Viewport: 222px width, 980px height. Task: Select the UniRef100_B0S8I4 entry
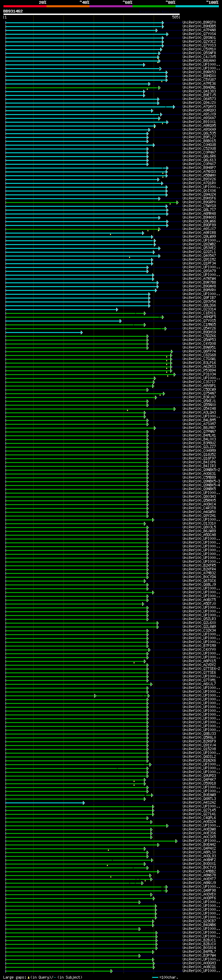click(199, 948)
